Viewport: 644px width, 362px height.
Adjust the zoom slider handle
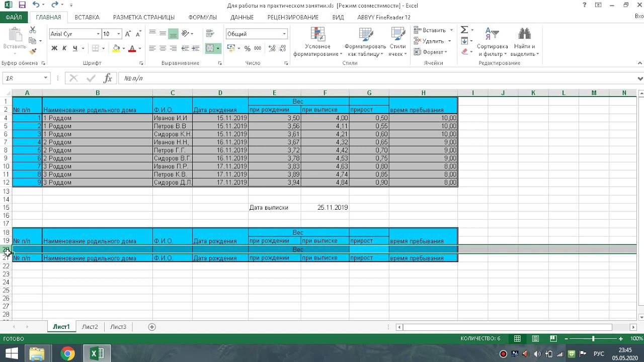593,339
